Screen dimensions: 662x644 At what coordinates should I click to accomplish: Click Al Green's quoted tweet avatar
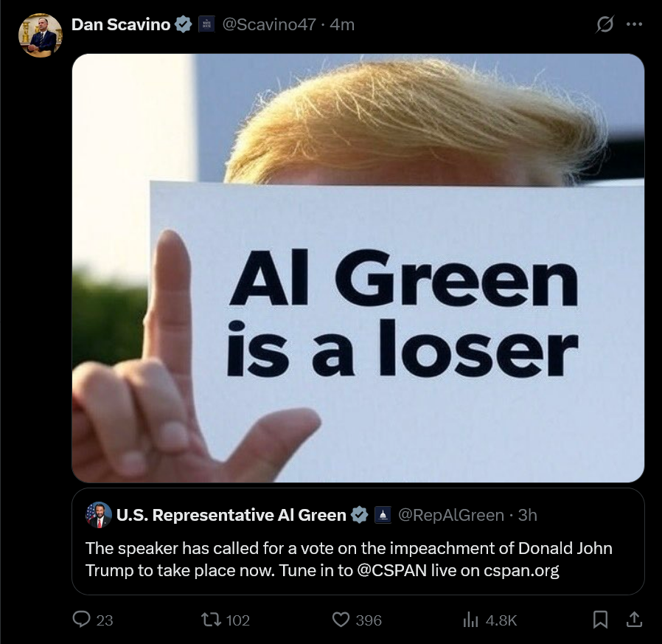[x=98, y=515]
